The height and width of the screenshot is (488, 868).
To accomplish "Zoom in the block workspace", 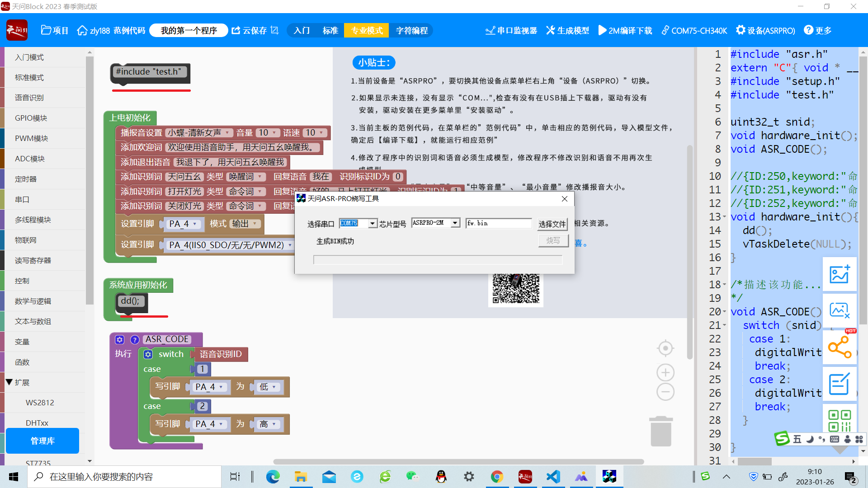I will [x=665, y=373].
